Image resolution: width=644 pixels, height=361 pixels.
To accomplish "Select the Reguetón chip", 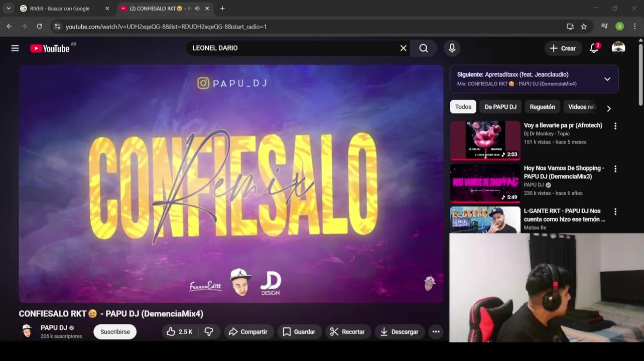I will (542, 107).
